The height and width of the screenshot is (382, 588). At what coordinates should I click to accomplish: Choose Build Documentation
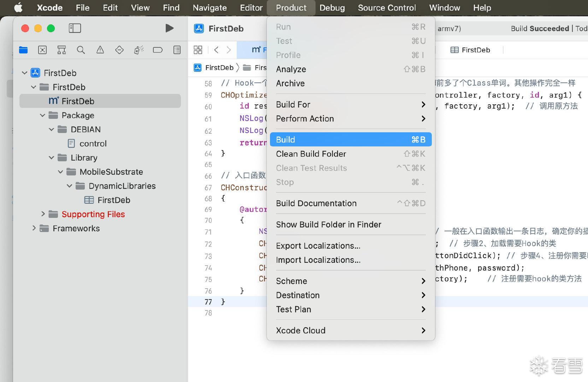pos(351,203)
